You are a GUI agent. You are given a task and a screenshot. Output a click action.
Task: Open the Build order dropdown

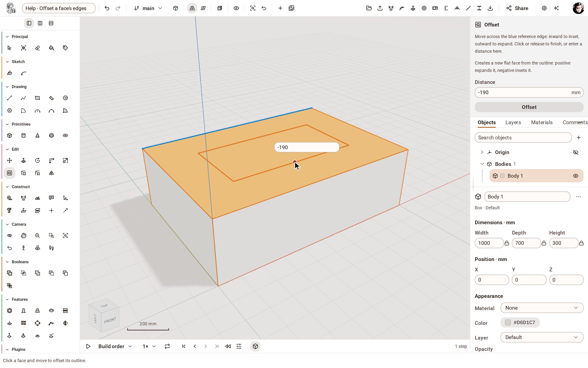click(115, 346)
